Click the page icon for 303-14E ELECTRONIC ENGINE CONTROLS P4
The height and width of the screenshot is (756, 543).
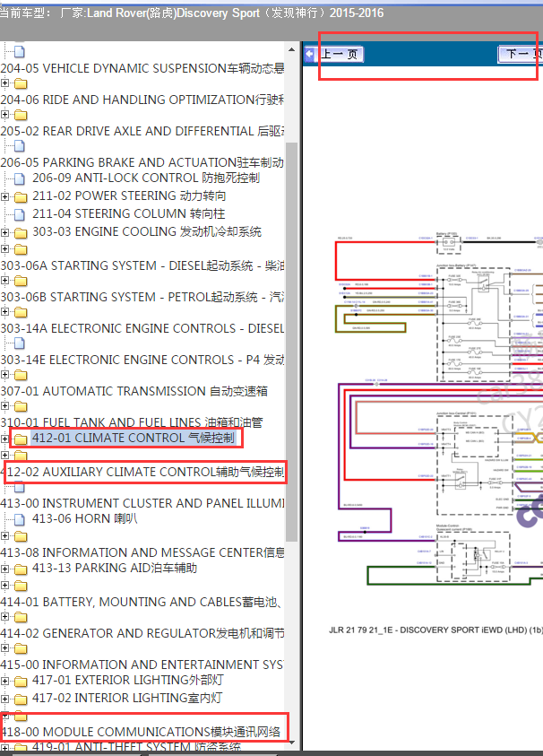pyautogui.click(x=20, y=343)
